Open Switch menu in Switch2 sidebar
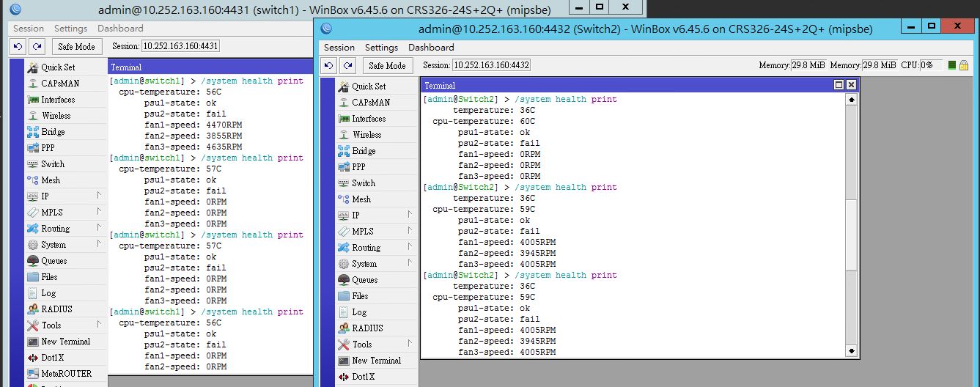This screenshot has height=387, width=980. tap(376, 183)
